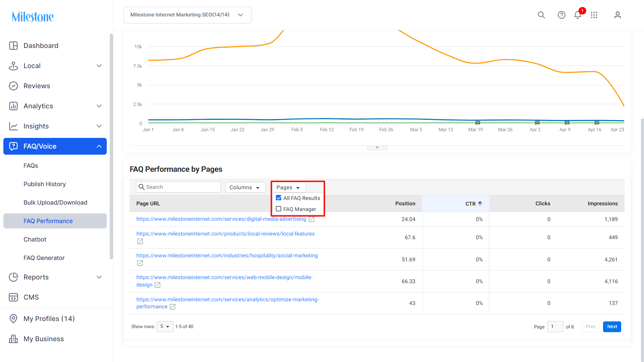
Task: Open the hospitality/social-marketing URL link
Action: (227, 256)
